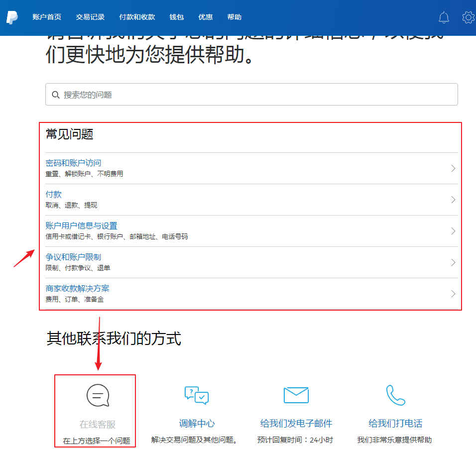The image size is (476, 449).
Task: Open the settings gear icon
Action: click(468, 17)
